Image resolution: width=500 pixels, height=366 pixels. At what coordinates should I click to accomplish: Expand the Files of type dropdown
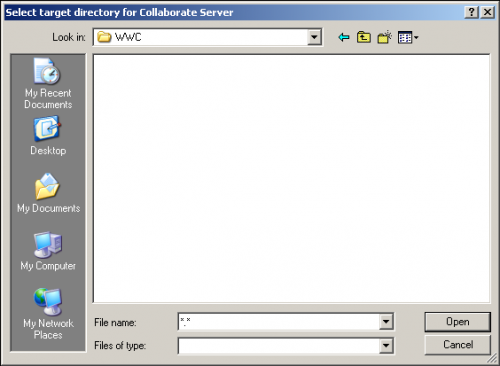(386, 346)
